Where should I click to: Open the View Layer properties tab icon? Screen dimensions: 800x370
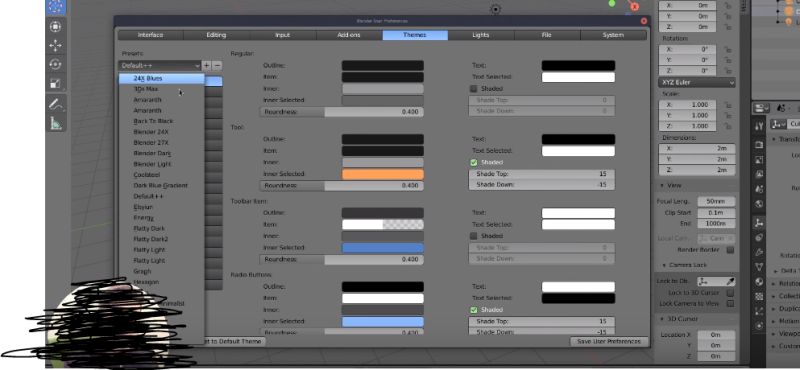[759, 174]
